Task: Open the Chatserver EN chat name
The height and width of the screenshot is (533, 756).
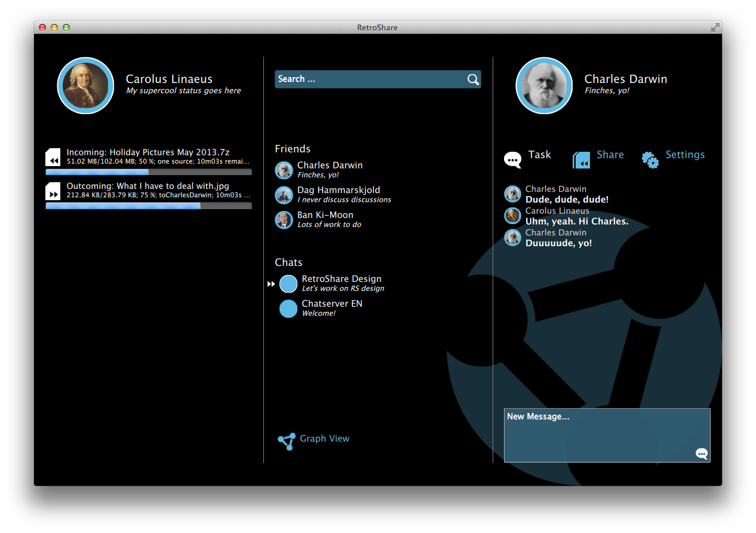Action: 332,304
